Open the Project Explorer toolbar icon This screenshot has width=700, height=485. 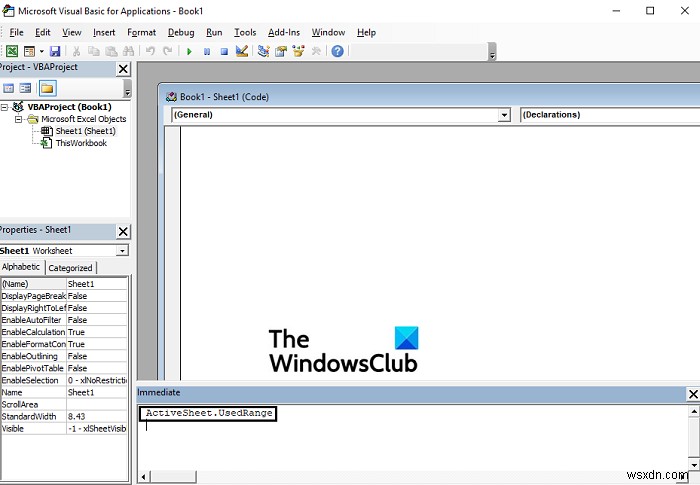pyautogui.click(x=264, y=51)
